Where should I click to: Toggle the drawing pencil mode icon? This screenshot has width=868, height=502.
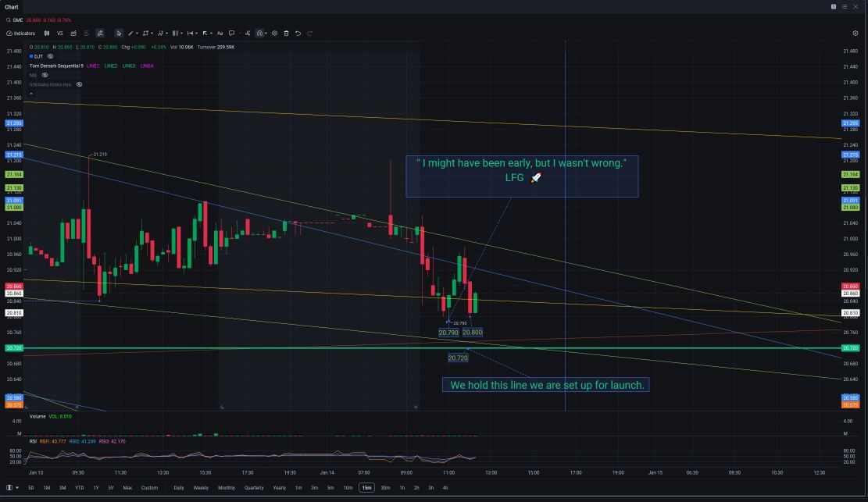click(x=100, y=34)
